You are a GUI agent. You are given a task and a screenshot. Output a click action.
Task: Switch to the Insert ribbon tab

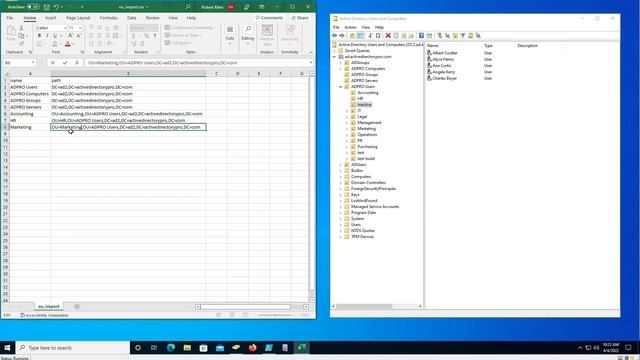[51, 18]
